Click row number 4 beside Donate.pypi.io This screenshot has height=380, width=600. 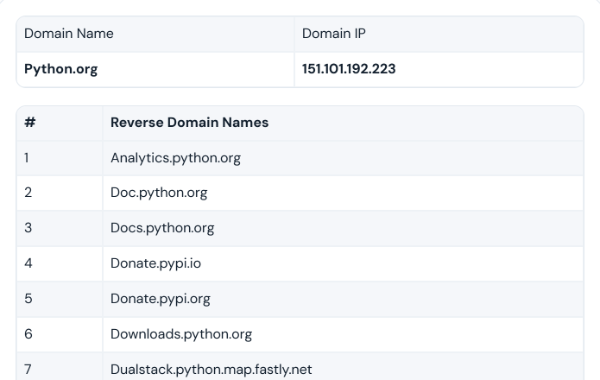(28, 263)
